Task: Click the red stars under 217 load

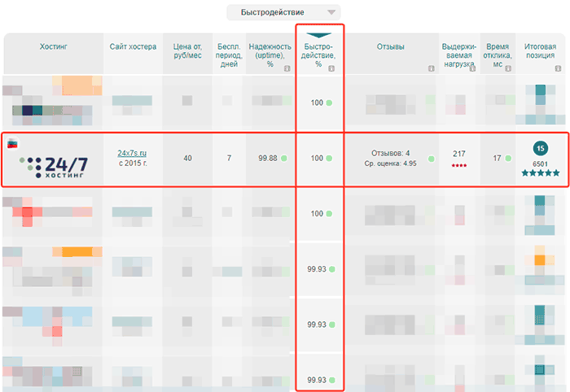Action: [x=459, y=166]
